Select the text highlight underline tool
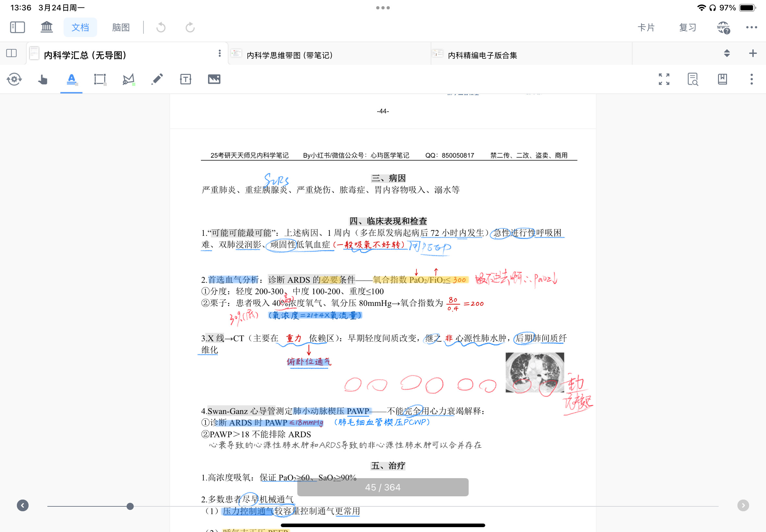The height and width of the screenshot is (532, 766). pos(71,79)
